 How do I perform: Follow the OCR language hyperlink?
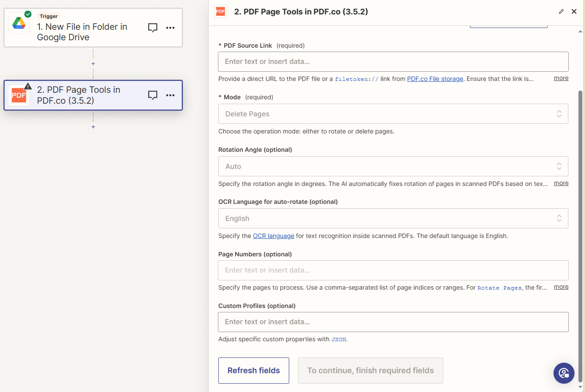click(x=273, y=236)
